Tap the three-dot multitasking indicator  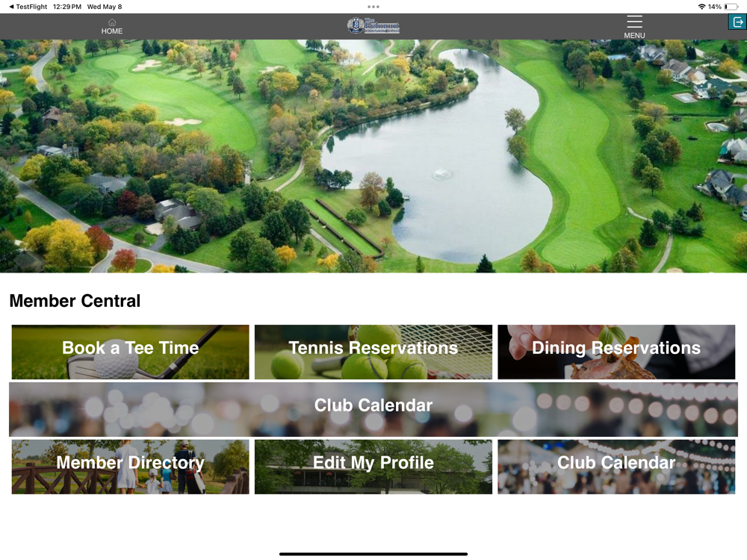point(373,7)
